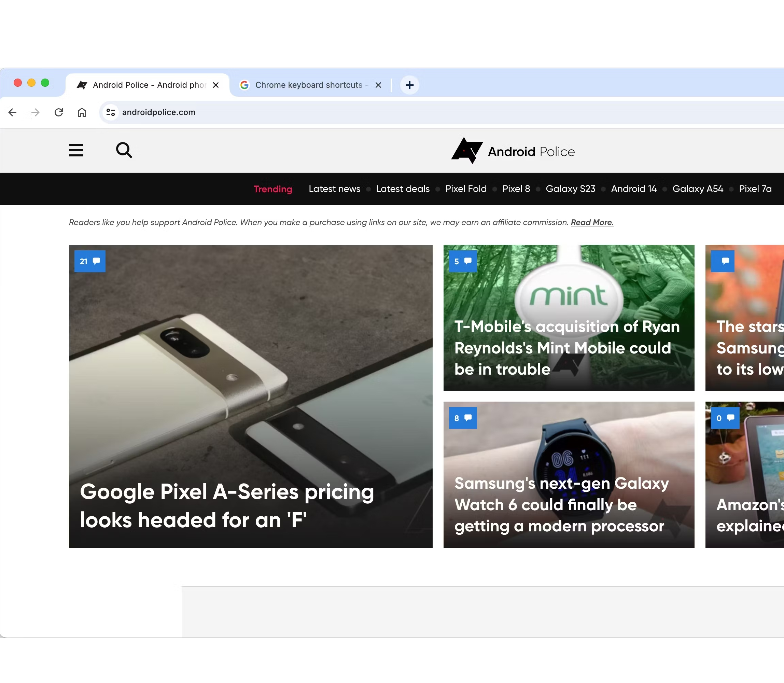
Task: Click the macOS red close window button
Action: (17, 83)
